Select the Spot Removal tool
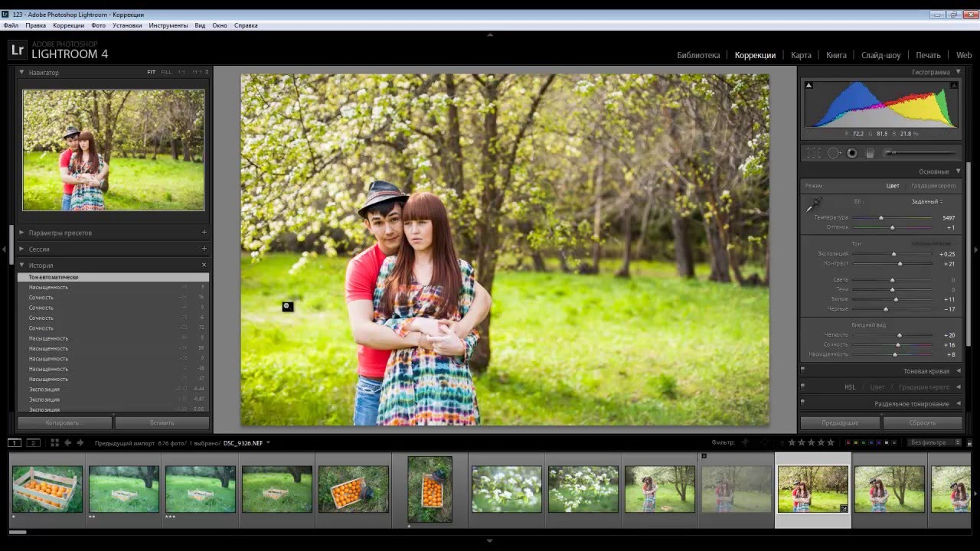The height and width of the screenshot is (551, 980). tap(834, 153)
